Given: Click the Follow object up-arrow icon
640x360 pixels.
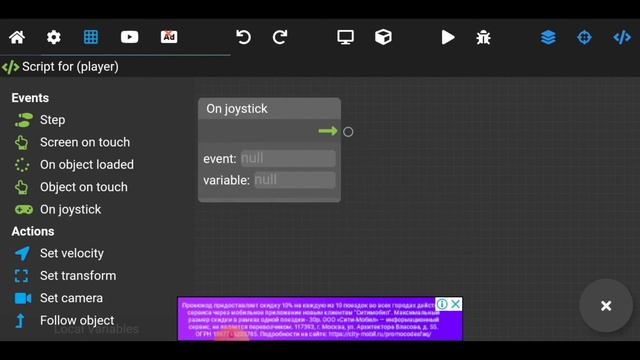Looking at the screenshot, I should pos(20,321).
